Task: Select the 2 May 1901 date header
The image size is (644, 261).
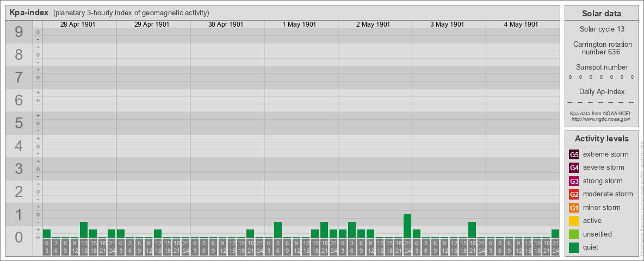Action: pos(373,24)
